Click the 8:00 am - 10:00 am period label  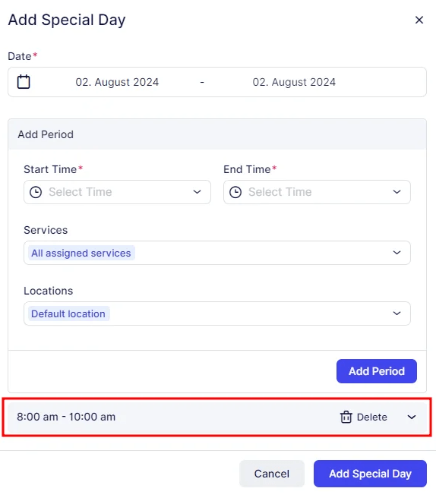point(66,417)
